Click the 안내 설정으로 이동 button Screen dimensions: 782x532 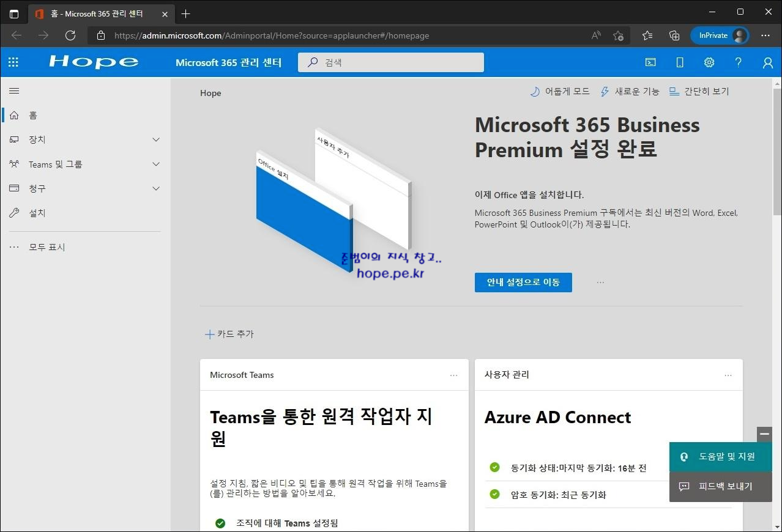(523, 283)
